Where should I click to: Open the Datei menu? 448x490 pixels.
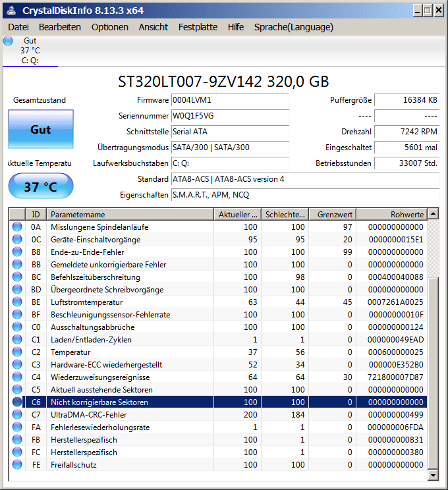pos(18,27)
